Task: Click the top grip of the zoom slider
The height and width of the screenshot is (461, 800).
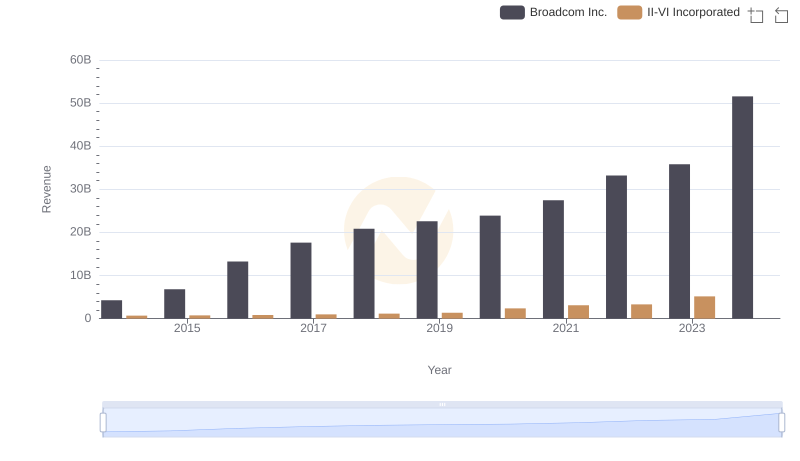Action: coord(442,404)
